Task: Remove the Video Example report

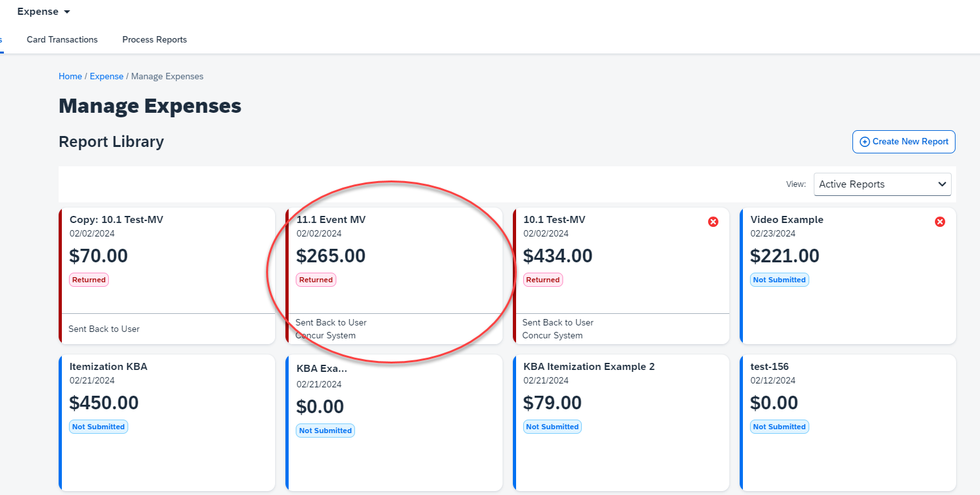Action: (x=940, y=221)
